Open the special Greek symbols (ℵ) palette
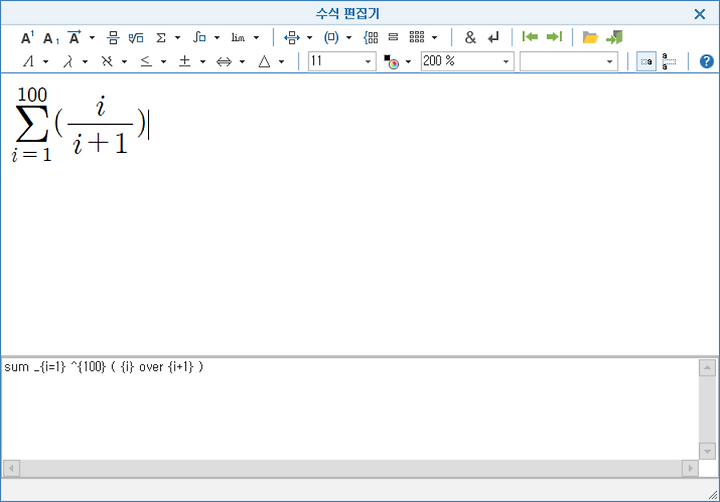The width and height of the screenshot is (720, 502). [x=107, y=62]
